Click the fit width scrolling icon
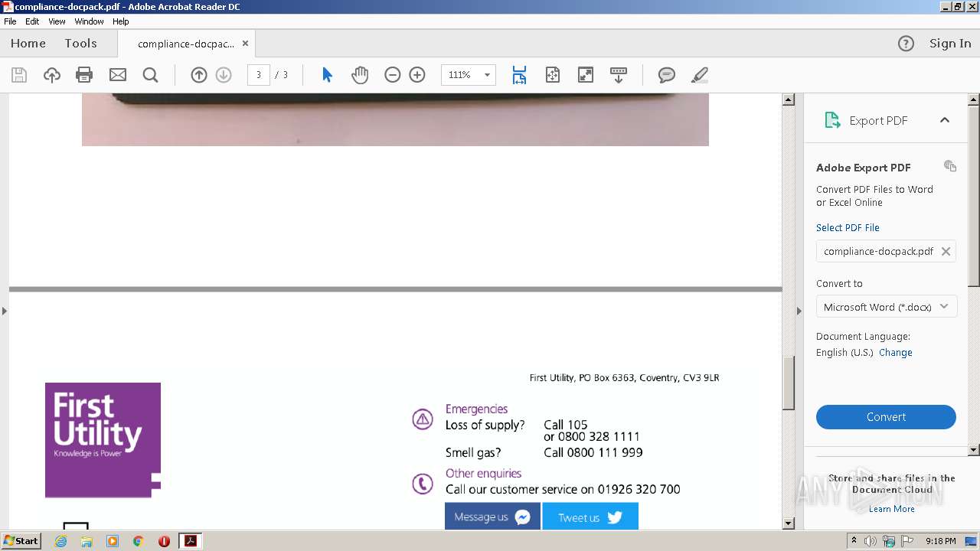The height and width of the screenshot is (551, 980). click(x=519, y=75)
